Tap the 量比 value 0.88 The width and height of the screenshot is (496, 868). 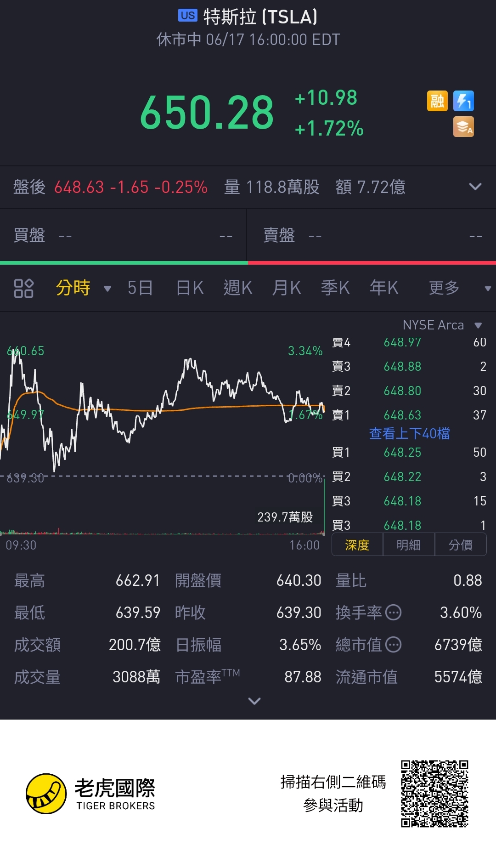click(468, 581)
